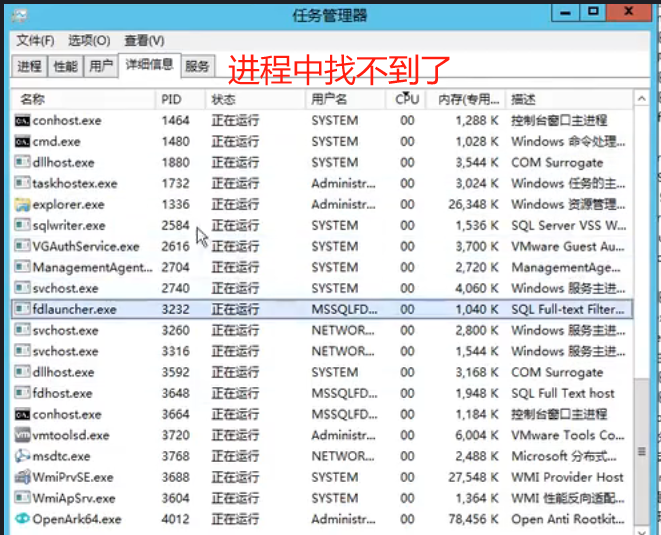The image size is (661, 535).
Task: Click the svchost.exe icon with PID 3260
Action: click(x=22, y=330)
